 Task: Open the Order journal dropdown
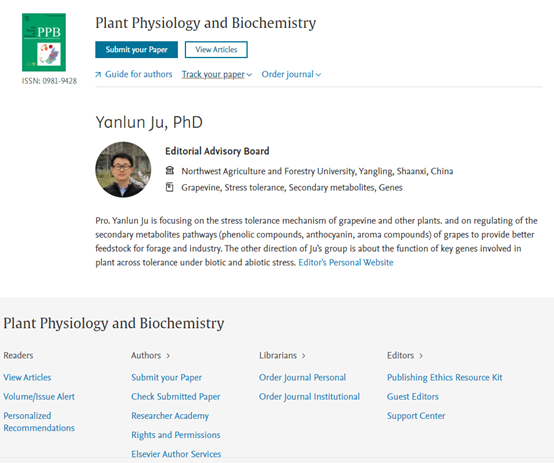pos(291,74)
